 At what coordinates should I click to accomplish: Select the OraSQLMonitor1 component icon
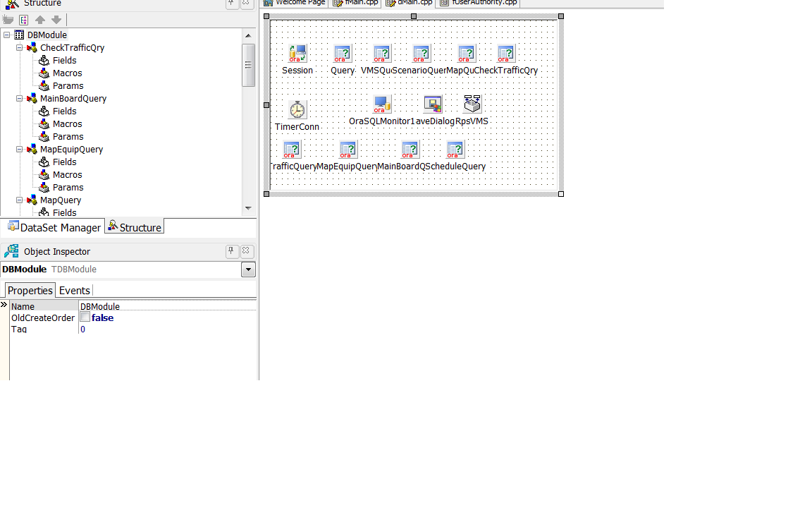[x=382, y=104]
